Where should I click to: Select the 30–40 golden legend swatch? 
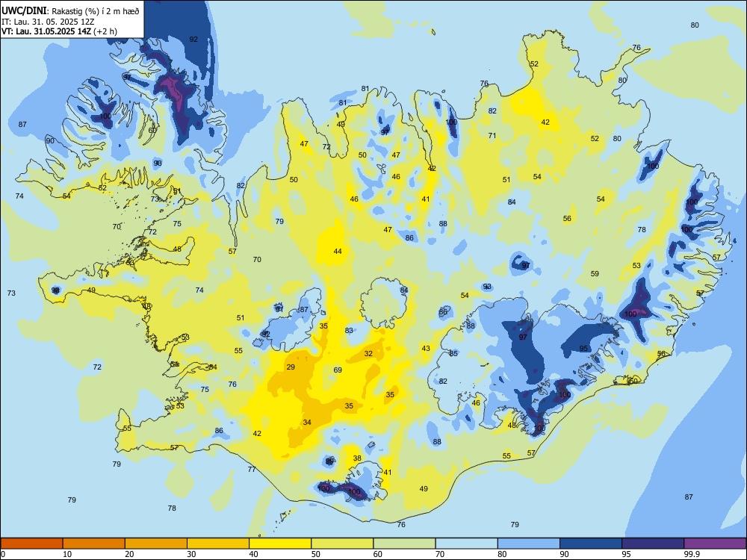coord(218,544)
